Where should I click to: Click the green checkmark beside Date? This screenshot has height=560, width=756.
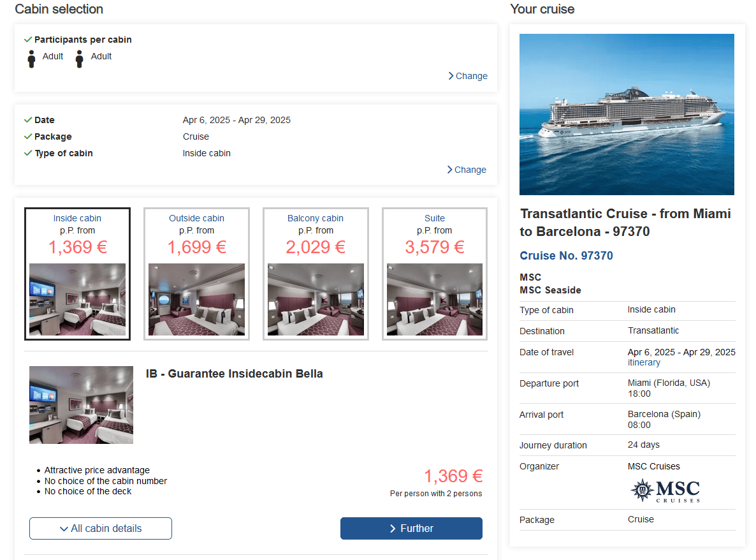coord(28,120)
